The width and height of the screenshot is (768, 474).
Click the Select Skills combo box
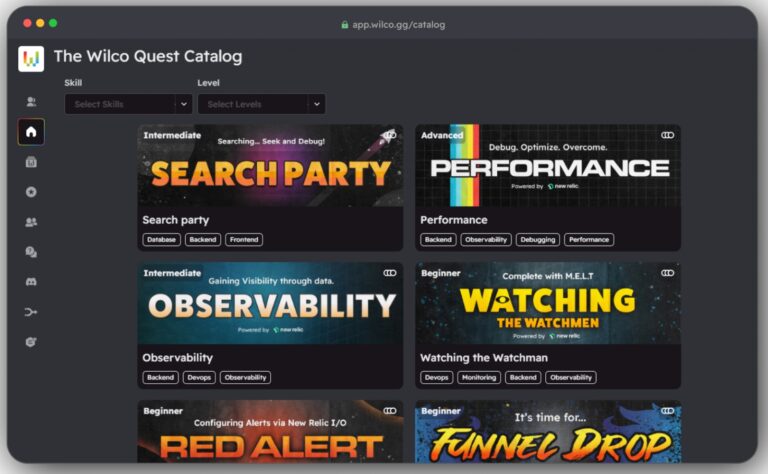tap(118, 104)
